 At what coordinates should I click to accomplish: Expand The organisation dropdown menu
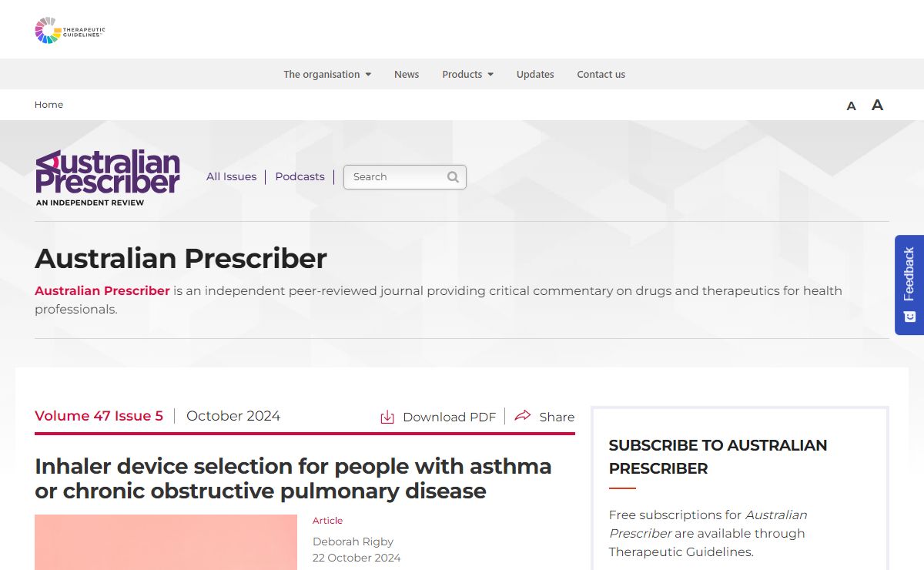coord(327,75)
